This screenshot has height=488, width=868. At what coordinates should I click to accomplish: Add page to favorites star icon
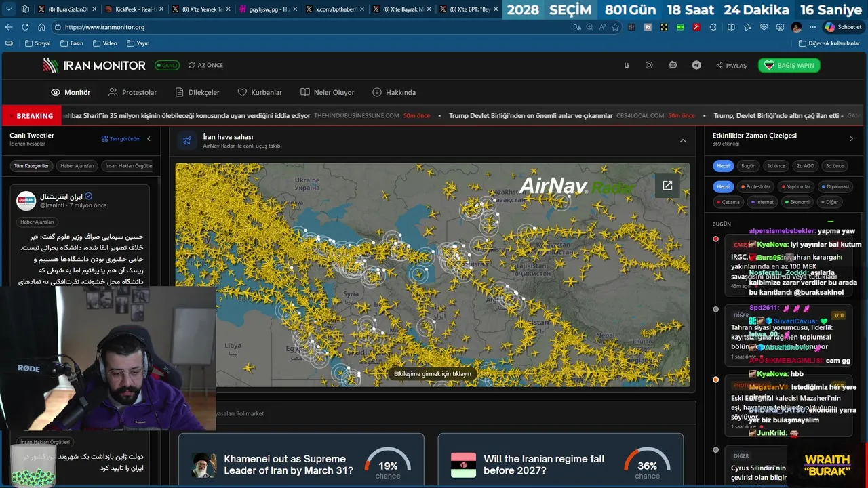[x=615, y=27]
